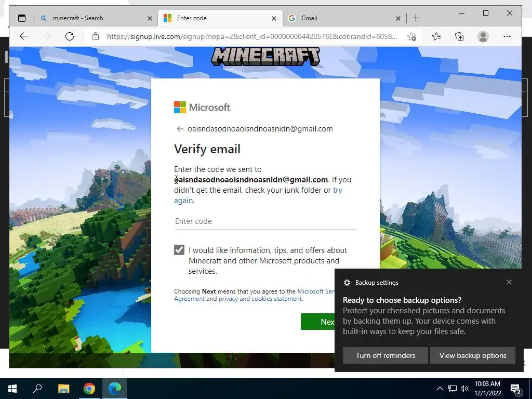Select the Enter code tab
Viewport: 532px width, 399px height.
pos(220,18)
